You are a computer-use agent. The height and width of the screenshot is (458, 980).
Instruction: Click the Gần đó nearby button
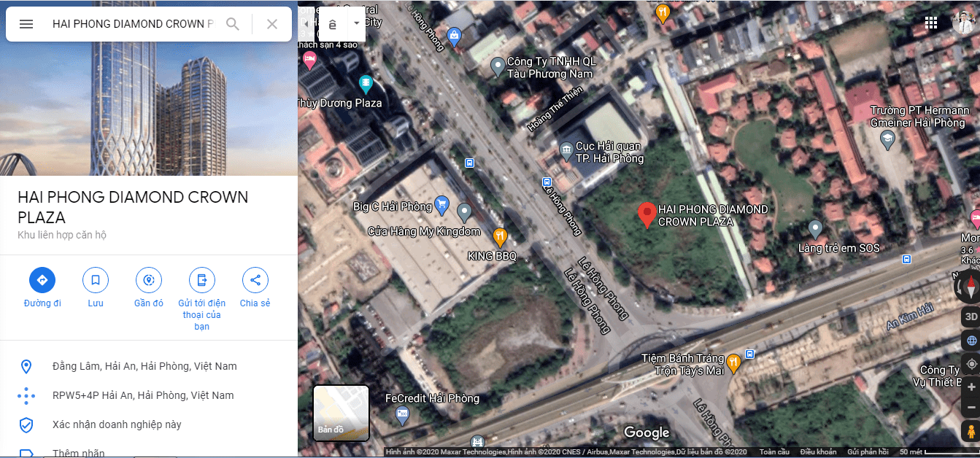(149, 287)
